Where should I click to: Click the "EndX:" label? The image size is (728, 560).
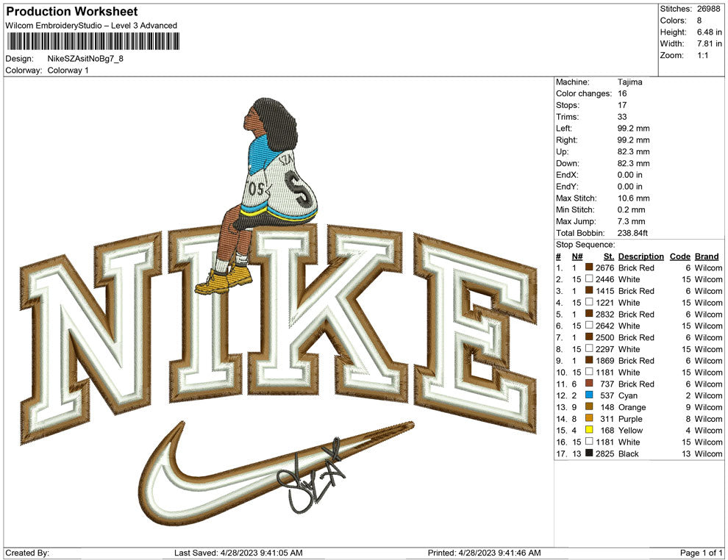(x=568, y=175)
